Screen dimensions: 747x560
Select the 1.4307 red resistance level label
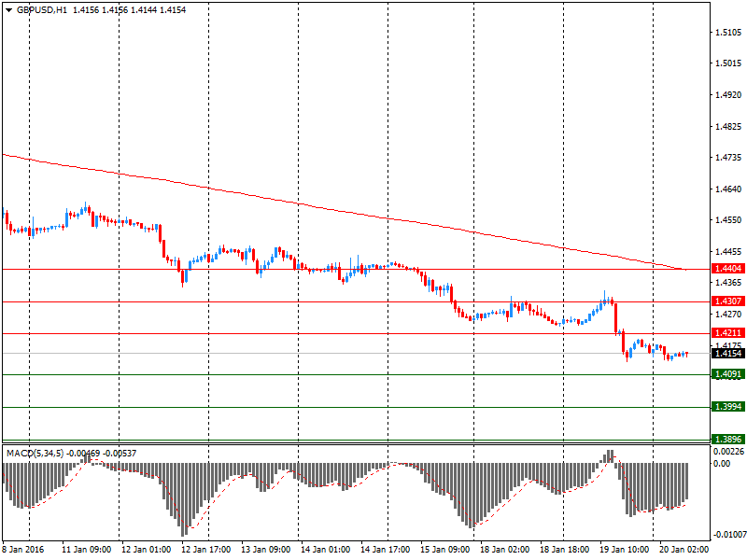(728, 301)
